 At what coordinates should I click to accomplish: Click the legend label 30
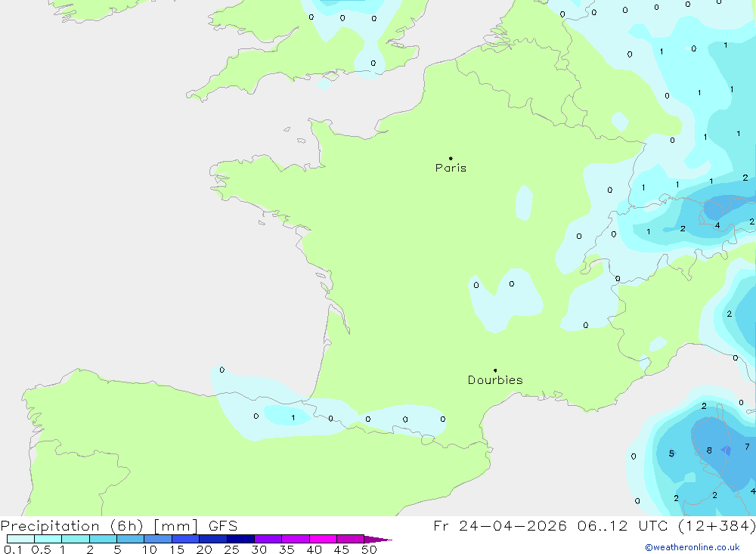click(259, 549)
